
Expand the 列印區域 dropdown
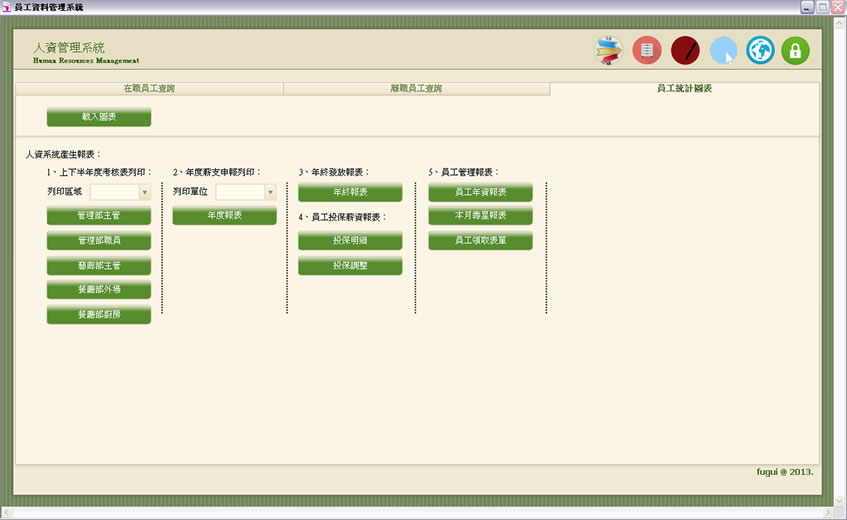[144, 192]
